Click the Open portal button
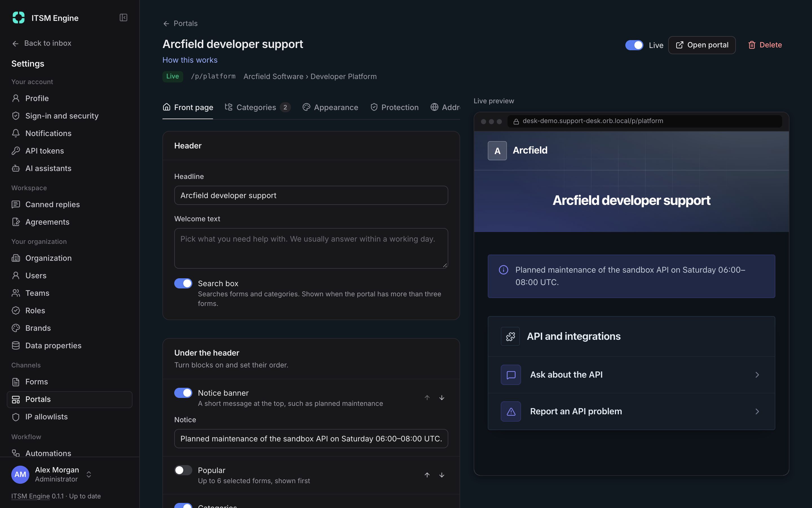The height and width of the screenshot is (508, 812). [701, 45]
